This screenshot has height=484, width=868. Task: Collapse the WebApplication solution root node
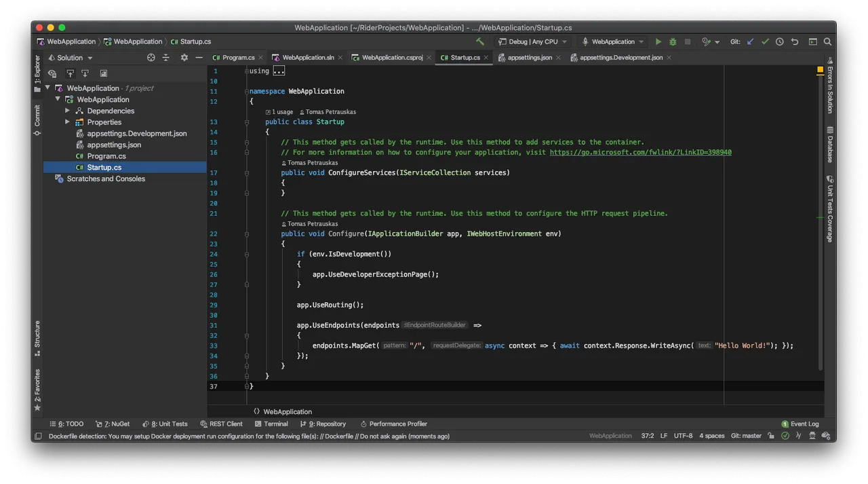(x=47, y=88)
